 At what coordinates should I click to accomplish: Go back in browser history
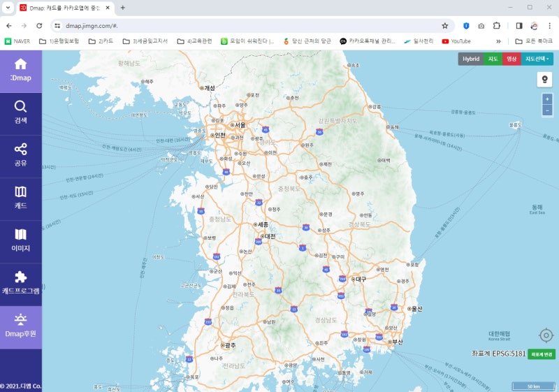[9, 26]
